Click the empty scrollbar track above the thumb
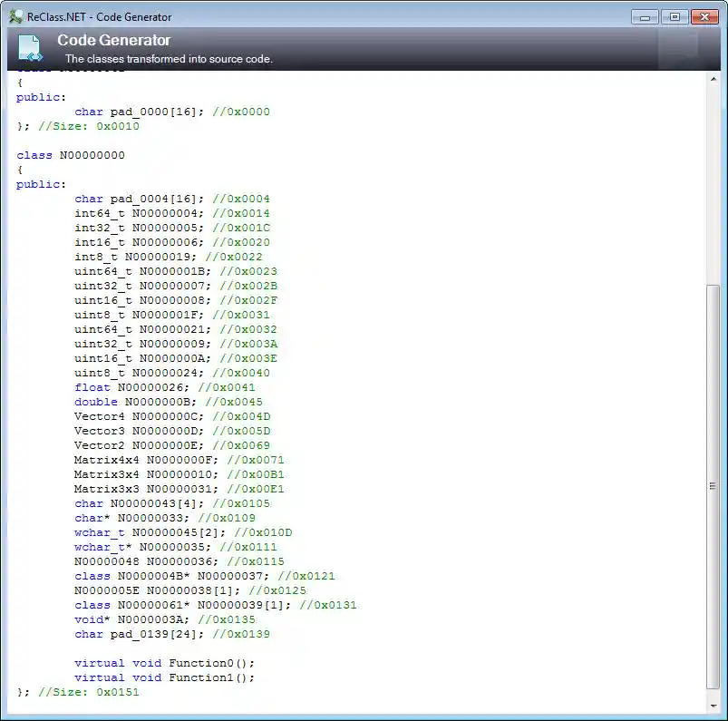Image resolution: width=728 pixels, height=721 pixels. coord(713,181)
